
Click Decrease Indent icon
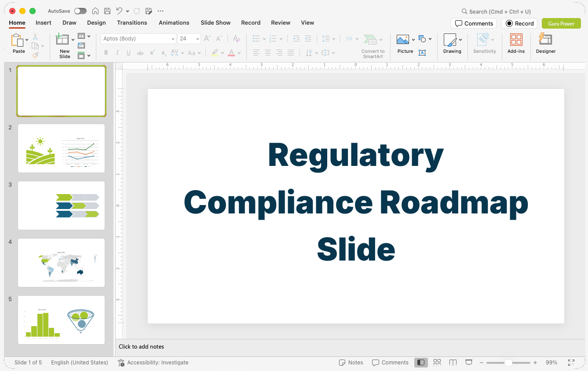coord(296,39)
